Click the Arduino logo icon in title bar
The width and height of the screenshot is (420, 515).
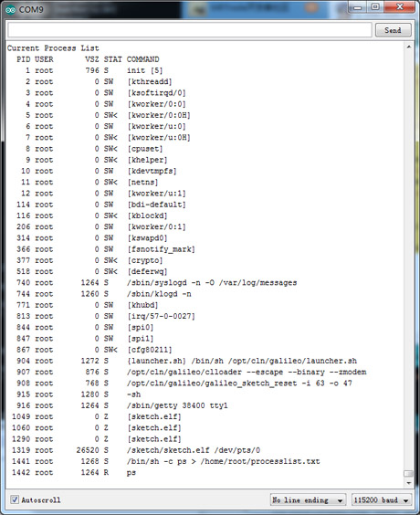click(x=10, y=10)
